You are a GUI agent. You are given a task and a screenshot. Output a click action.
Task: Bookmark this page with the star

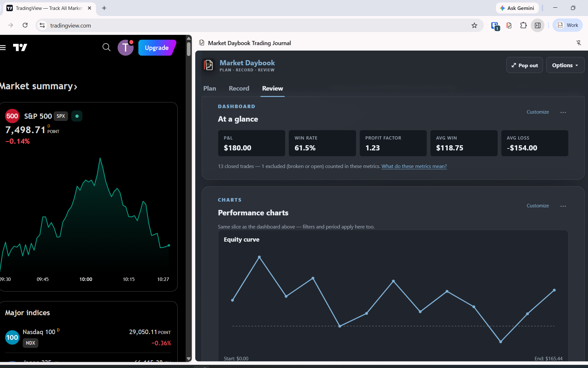click(x=474, y=25)
